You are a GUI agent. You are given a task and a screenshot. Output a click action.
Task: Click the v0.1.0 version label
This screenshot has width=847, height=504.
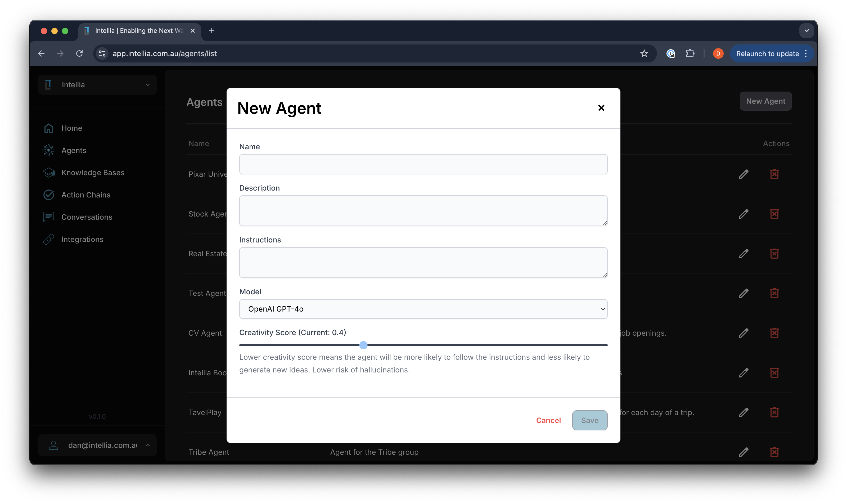(x=97, y=416)
